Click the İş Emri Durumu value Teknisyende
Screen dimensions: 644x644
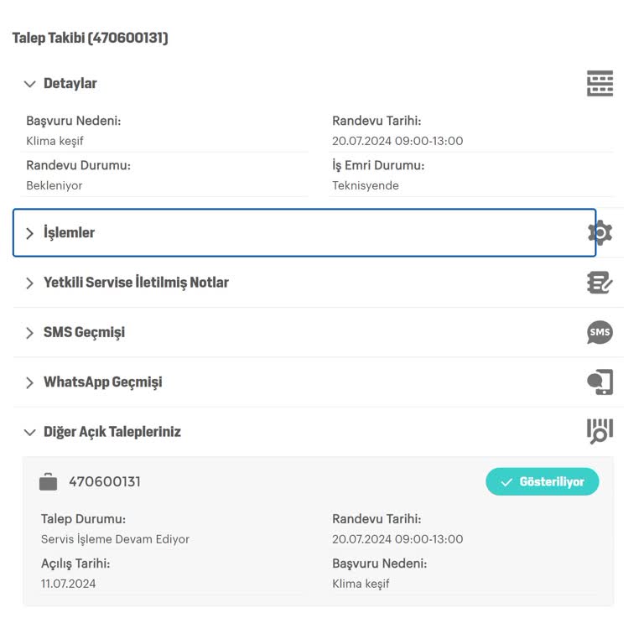pos(366,185)
